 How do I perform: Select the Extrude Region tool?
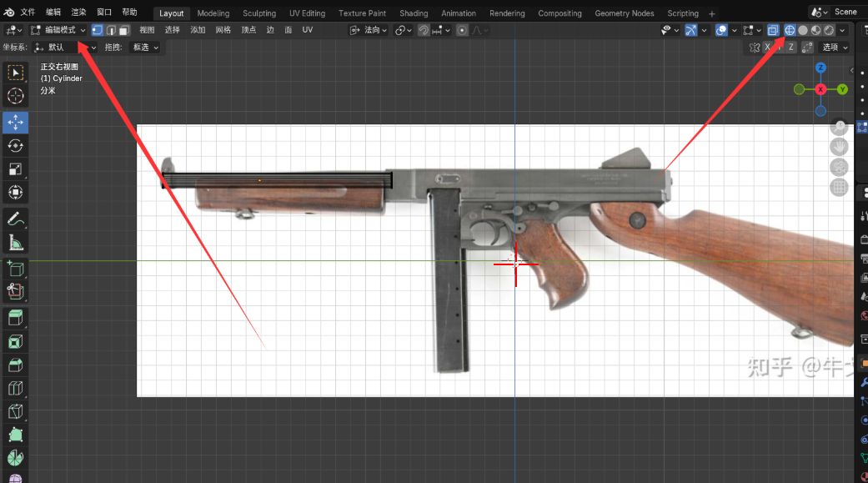tap(15, 317)
